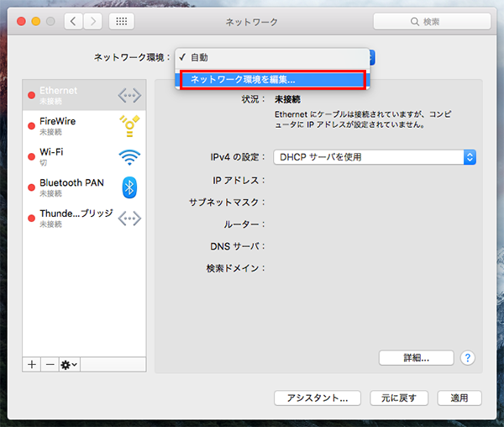Viewport: 504px width, 427px height.
Task: Click the search field in the toolbar
Action: click(x=432, y=22)
